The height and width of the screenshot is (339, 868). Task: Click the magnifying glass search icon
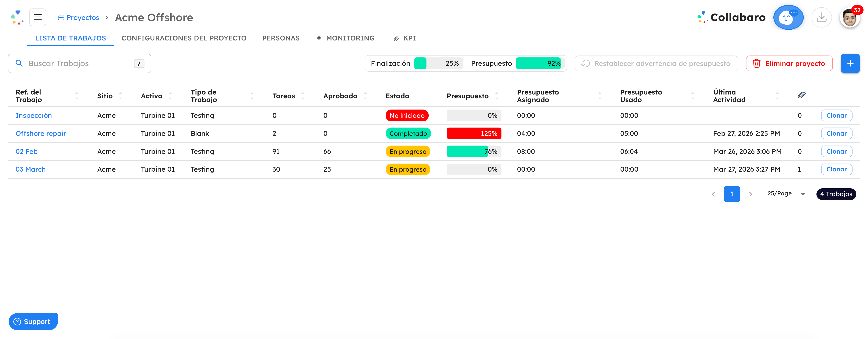[19, 63]
